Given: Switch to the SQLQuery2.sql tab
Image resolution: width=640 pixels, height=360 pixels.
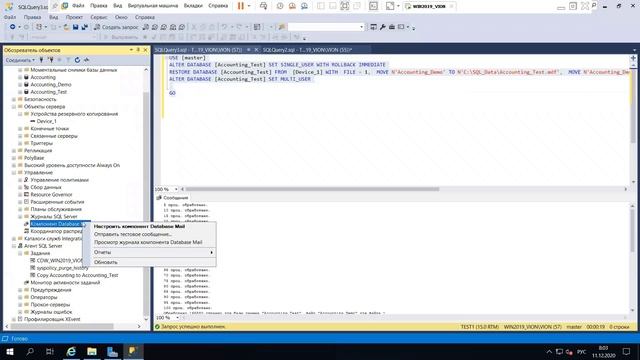Looking at the screenshot, I should coord(307,50).
